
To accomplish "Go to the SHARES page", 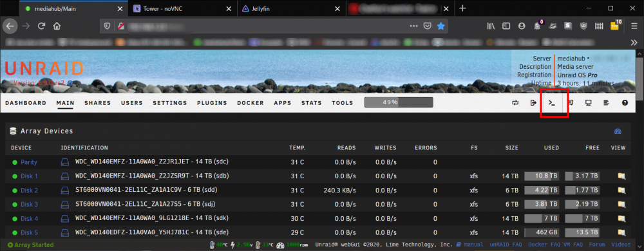I will pos(98,103).
